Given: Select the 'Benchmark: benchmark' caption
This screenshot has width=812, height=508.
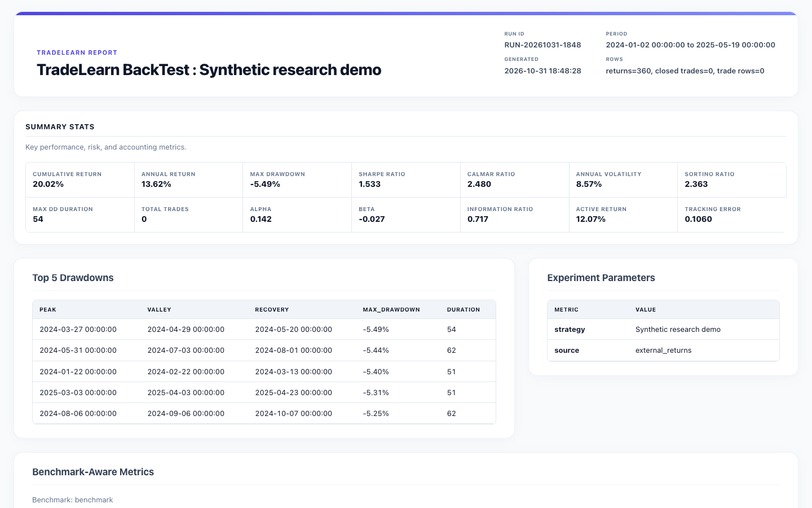Looking at the screenshot, I should (73, 500).
